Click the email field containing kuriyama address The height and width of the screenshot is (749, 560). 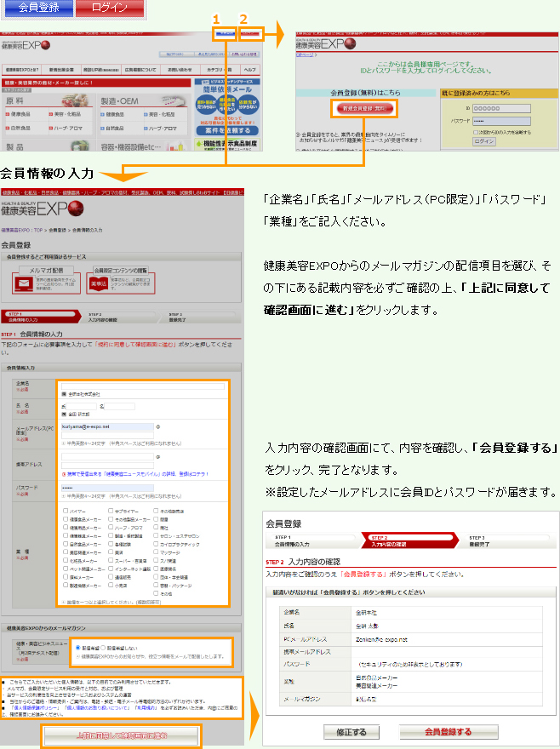(109, 426)
